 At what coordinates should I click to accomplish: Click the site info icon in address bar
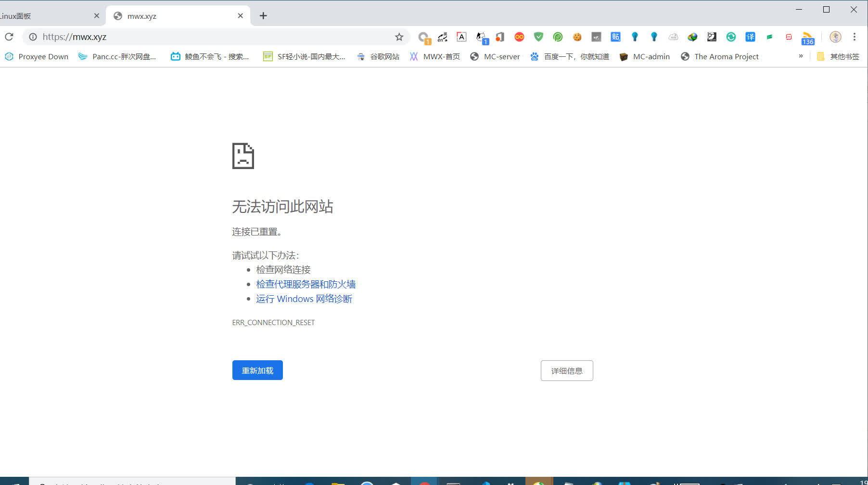click(x=33, y=37)
